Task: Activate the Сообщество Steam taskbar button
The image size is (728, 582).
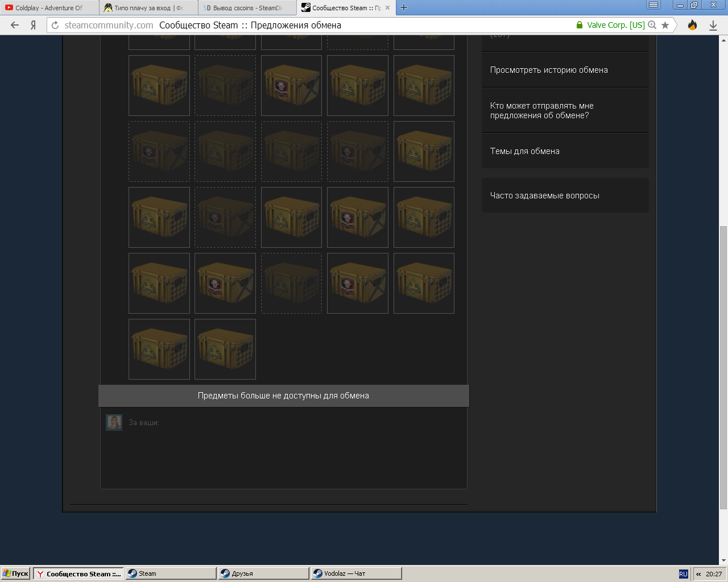Action: click(78, 573)
